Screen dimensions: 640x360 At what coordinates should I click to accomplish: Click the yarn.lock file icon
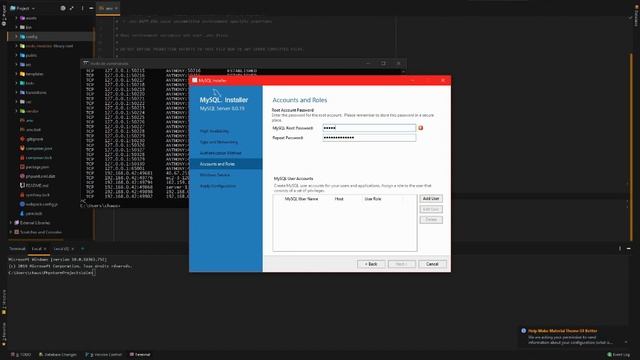[22, 213]
